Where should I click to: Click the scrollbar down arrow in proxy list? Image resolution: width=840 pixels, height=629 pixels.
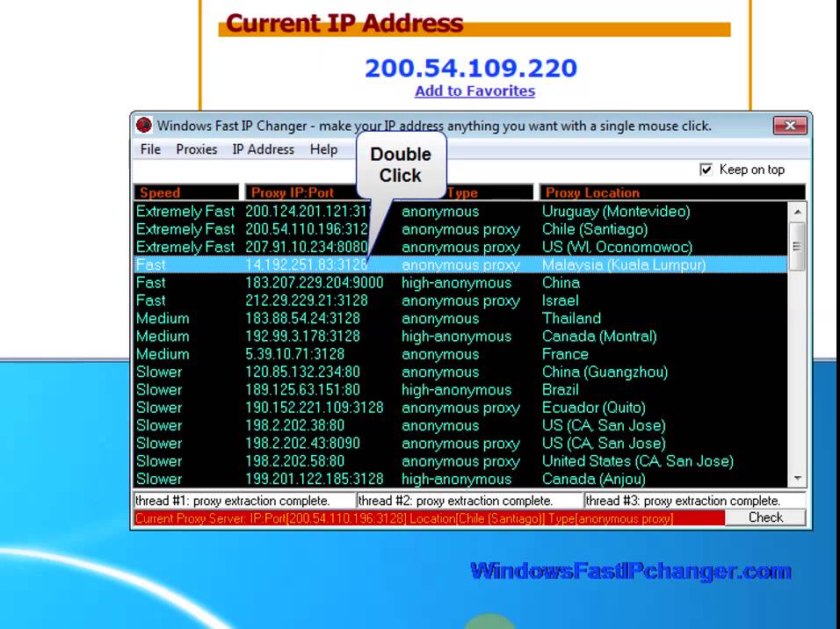click(798, 478)
